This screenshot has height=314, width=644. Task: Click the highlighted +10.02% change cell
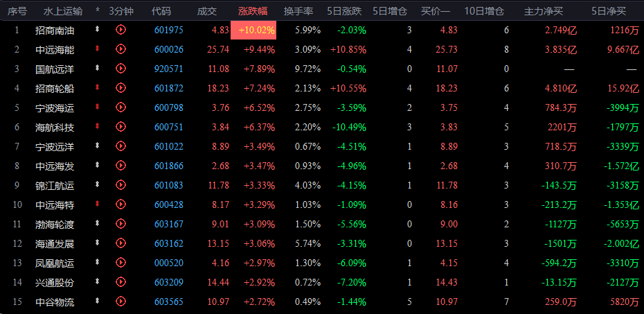tap(257, 30)
